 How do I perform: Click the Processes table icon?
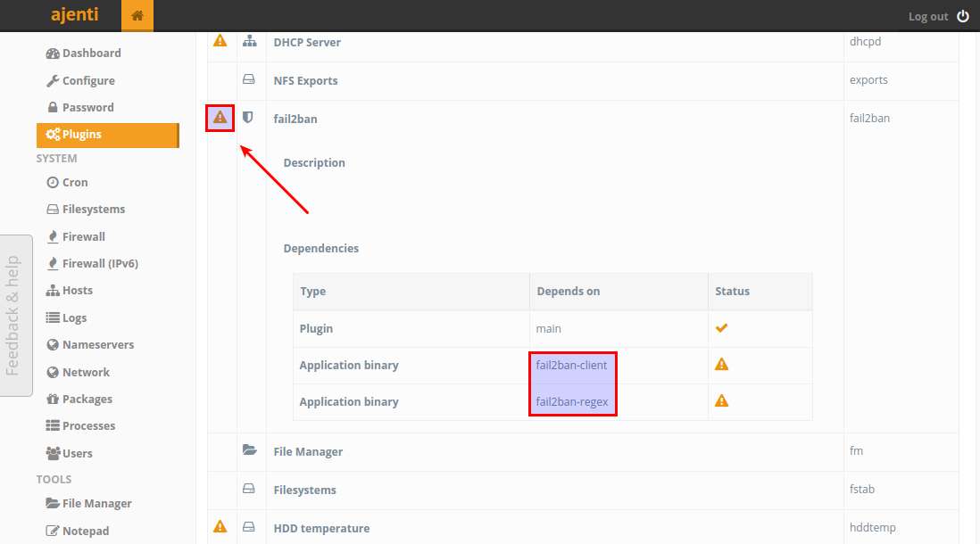coord(53,426)
